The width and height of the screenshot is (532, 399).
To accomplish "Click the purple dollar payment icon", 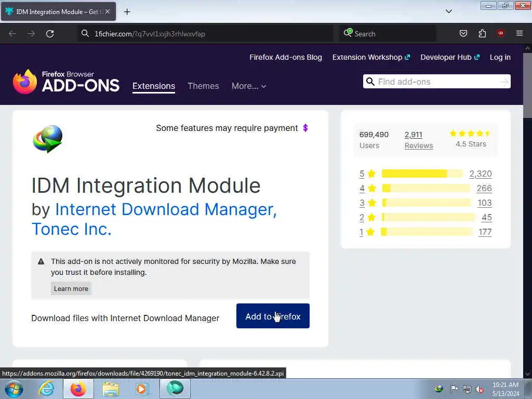I will click(x=305, y=128).
